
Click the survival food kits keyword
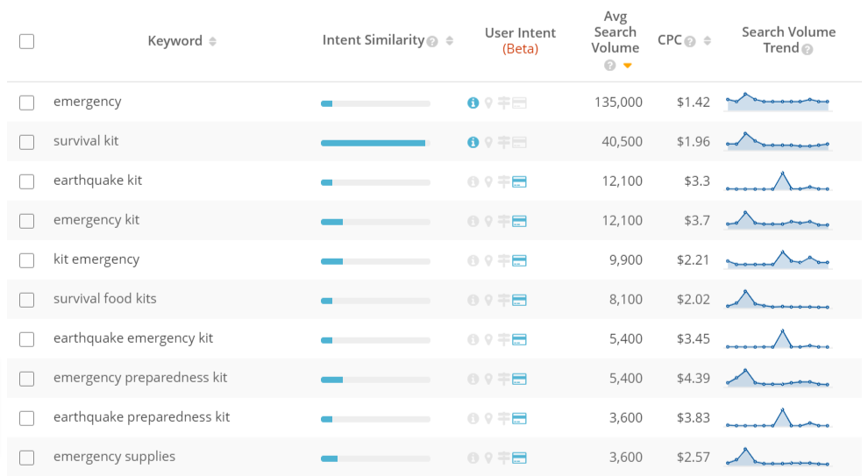point(105,299)
